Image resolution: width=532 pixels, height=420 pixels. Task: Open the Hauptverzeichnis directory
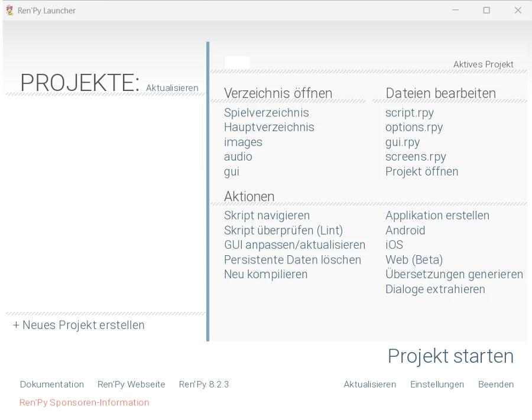269,127
